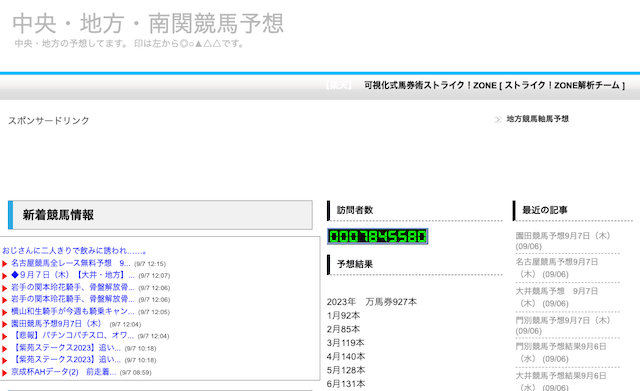Open 園田競馬予想9月7日（木） in the news list
Image resolution: width=640 pixels, height=391 pixels.
tap(56, 324)
